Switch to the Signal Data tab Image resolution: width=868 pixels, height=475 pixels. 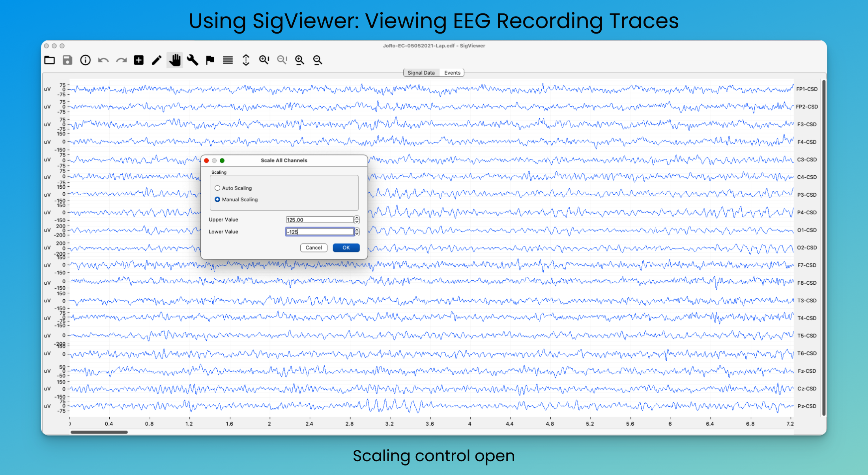pyautogui.click(x=421, y=73)
